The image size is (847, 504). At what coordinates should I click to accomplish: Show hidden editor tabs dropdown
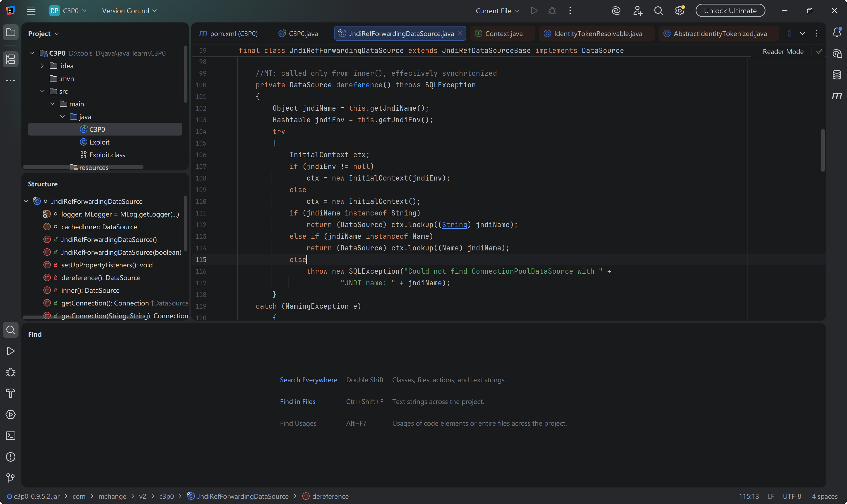click(803, 33)
